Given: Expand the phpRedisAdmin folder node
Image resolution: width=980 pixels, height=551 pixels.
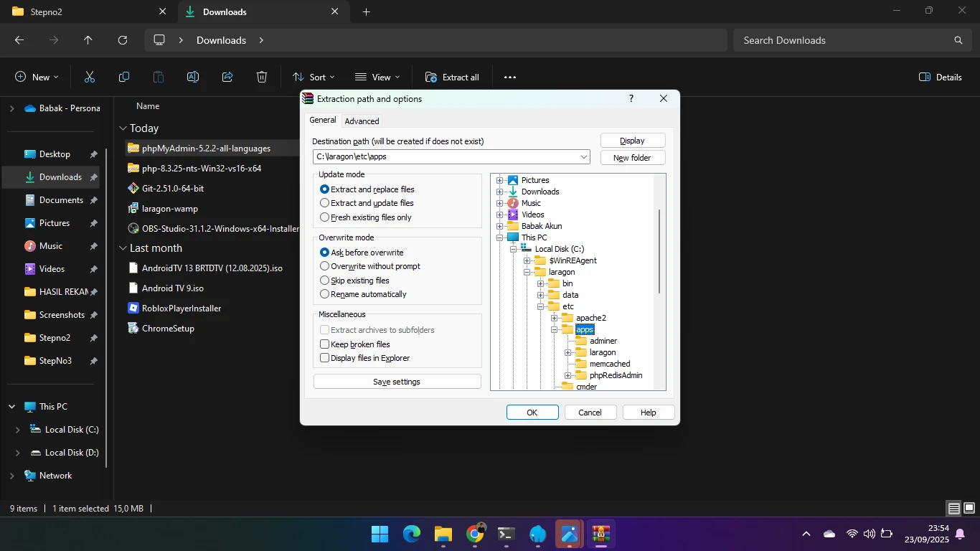Looking at the screenshot, I should click(567, 375).
